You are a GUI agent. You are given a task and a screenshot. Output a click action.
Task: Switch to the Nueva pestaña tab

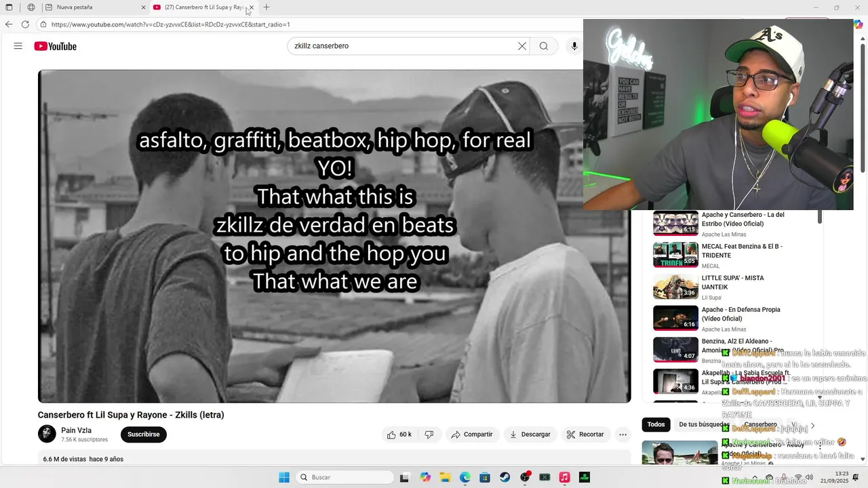pos(94,7)
